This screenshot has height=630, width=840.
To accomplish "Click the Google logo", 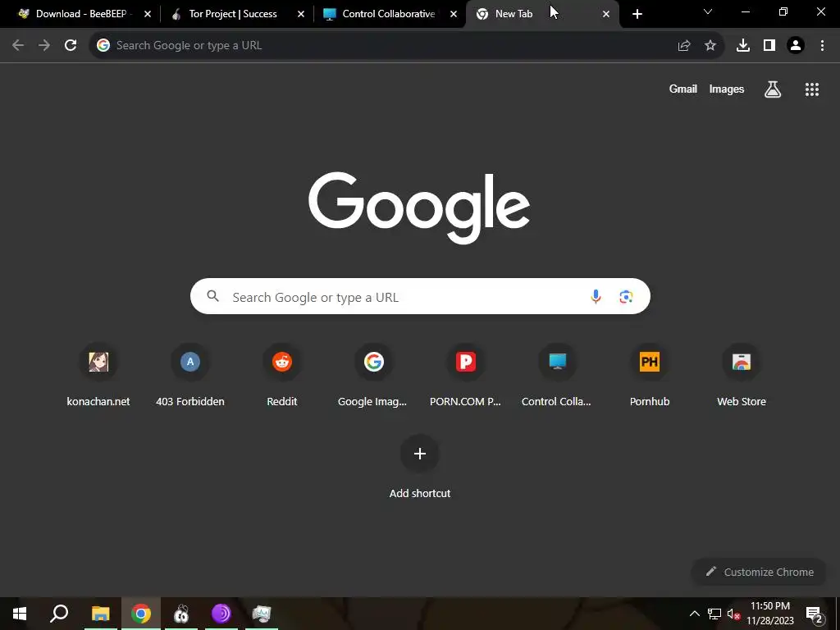I will [419, 208].
